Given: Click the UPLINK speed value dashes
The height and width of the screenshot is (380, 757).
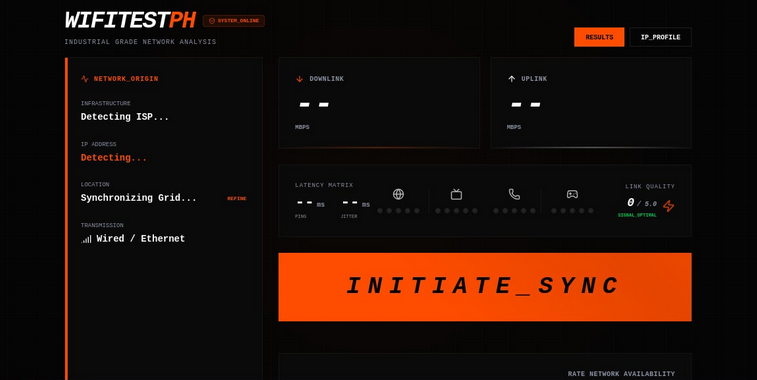Looking at the screenshot, I should tap(526, 104).
